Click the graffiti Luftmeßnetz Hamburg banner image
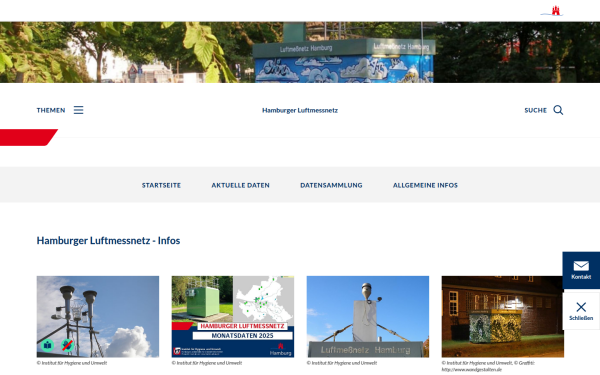The width and height of the screenshot is (600, 375). 300,52
